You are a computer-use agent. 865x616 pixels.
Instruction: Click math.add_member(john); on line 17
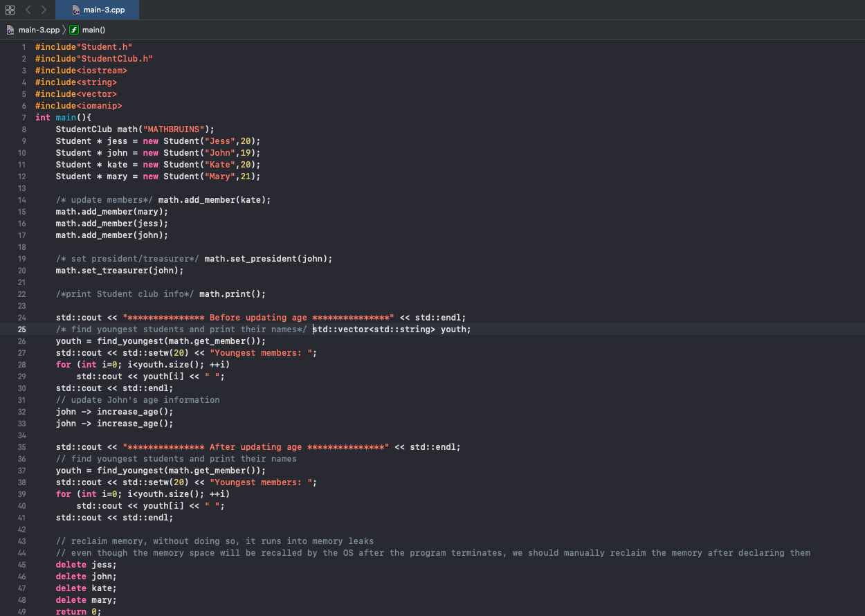point(112,235)
